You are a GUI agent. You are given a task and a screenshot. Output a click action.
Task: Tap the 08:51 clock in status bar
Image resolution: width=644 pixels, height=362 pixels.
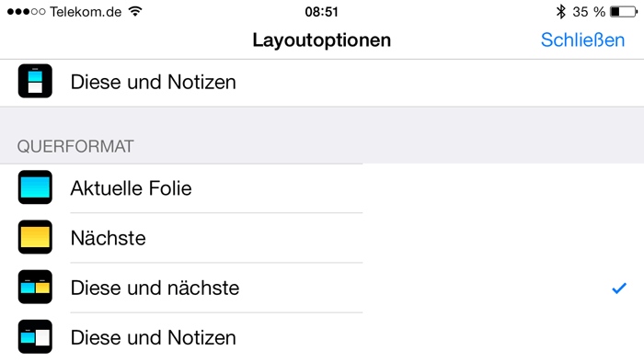point(321,12)
